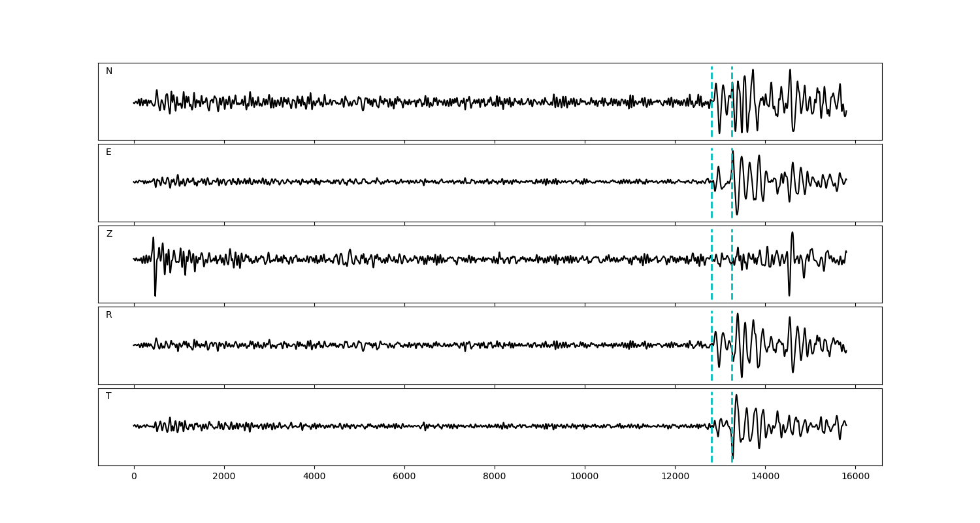Image resolution: width=980 pixels, height=523 pixels.
Task: Click the R panel label
Action: pos(109,315)
